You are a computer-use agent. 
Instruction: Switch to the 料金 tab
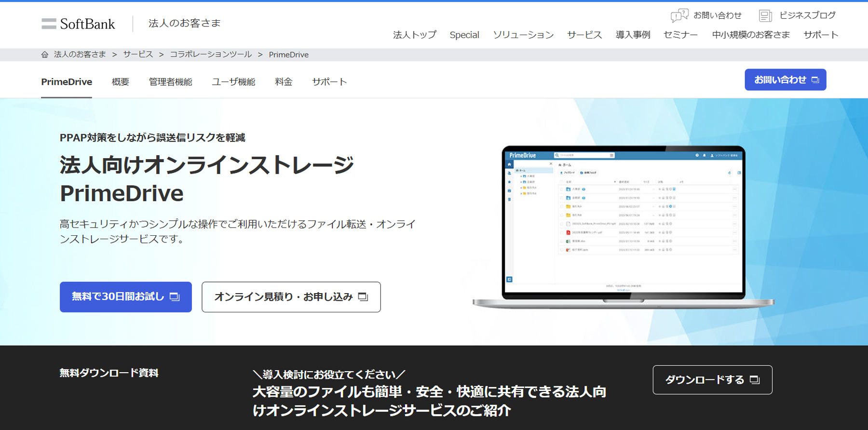pyautogui.click(x=284, y=82)
